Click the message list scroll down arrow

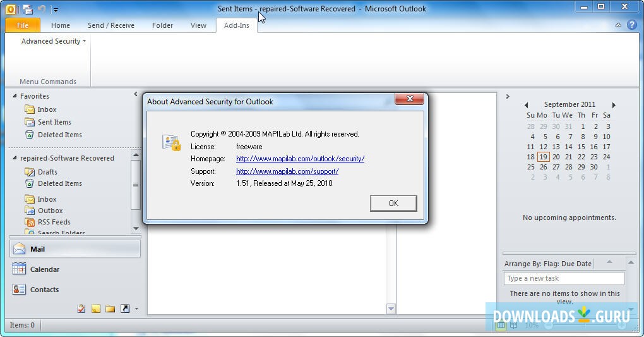pos(391,309)
